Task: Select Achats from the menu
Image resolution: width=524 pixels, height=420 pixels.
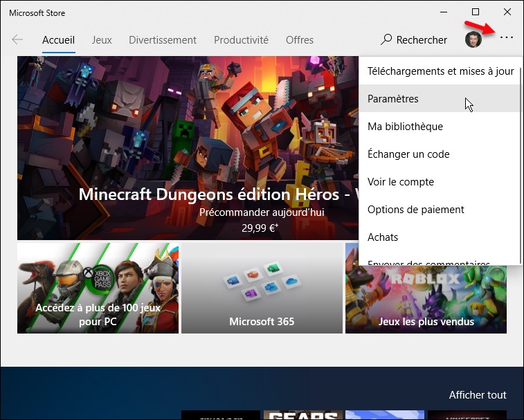Action: pos(383,237)
